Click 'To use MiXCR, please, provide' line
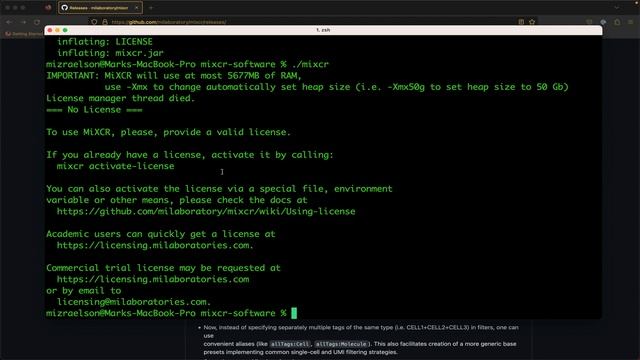 [169, 132]
